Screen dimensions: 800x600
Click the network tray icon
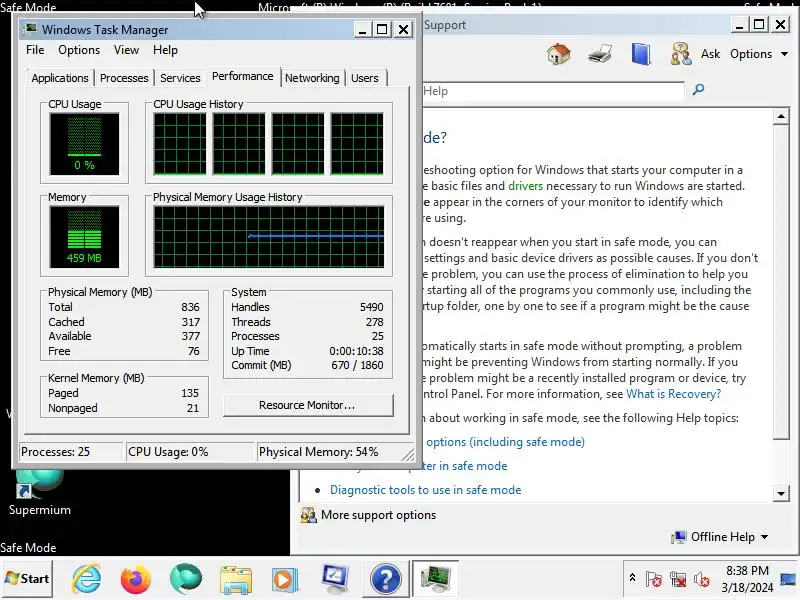click(x=678, y=579)
